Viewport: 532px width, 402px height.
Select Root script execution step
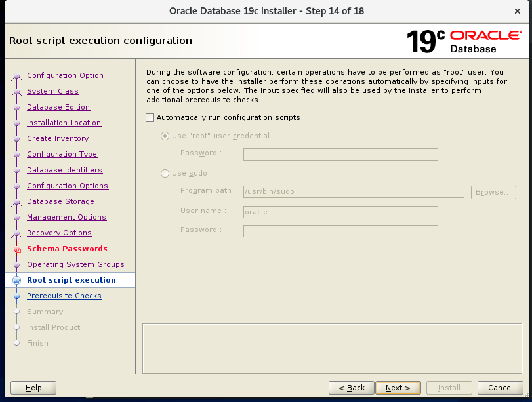pos(72,280)
